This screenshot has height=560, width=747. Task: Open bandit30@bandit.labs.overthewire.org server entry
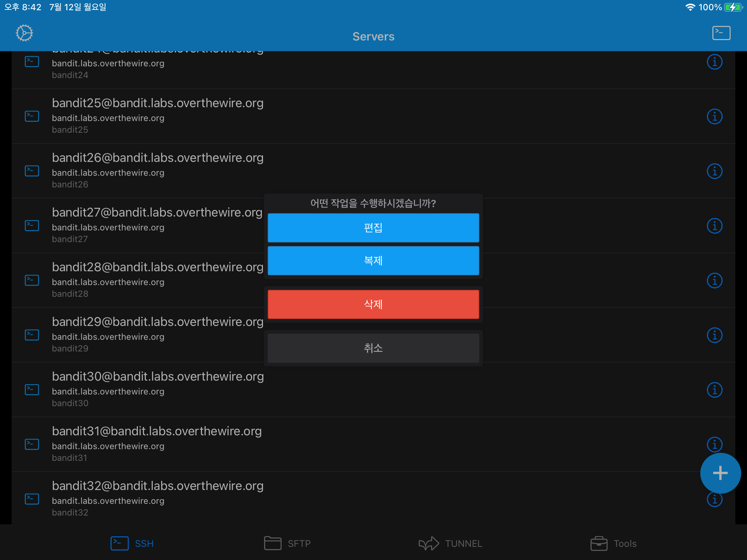point(158,389)
